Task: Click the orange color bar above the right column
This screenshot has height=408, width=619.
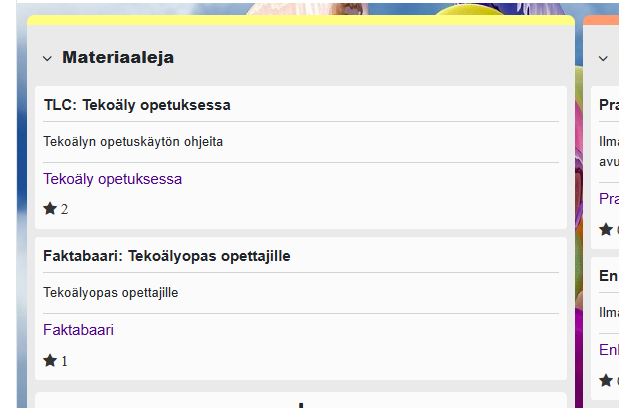Action: (x=602, y=19)
